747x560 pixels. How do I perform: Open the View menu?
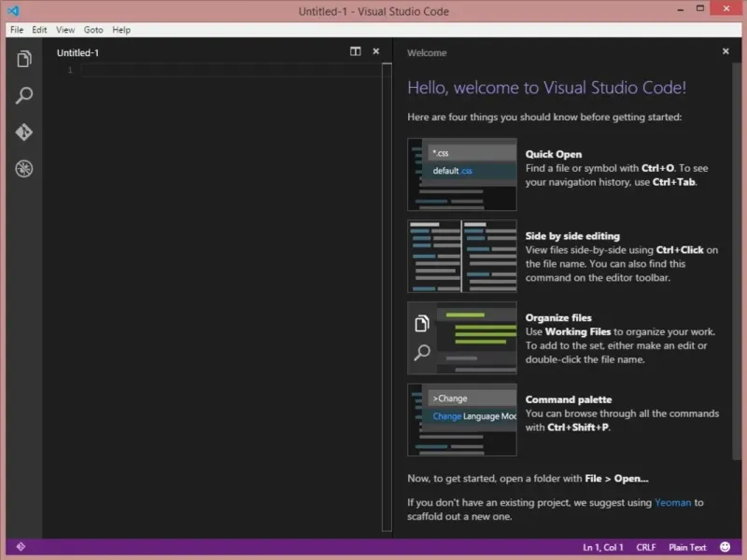65,30
